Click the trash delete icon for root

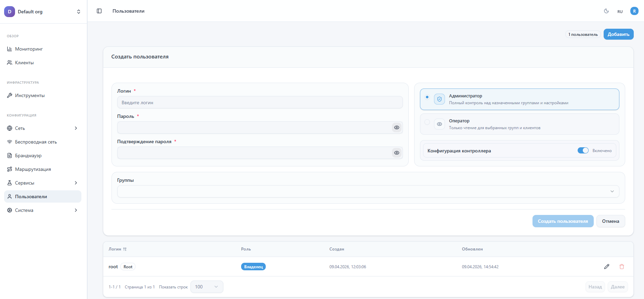pyautogui.click(x=621, y=267)
